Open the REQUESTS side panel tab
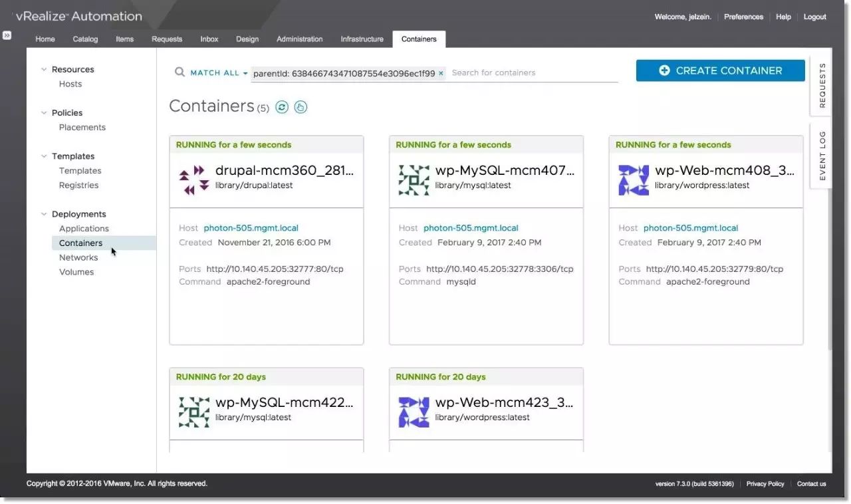 coord(822,85)
